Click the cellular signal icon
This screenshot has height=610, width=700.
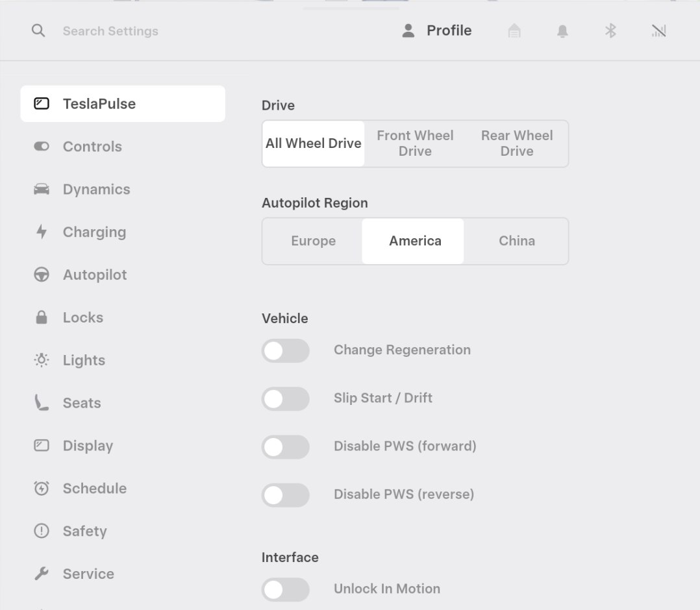tap(658, 30)
